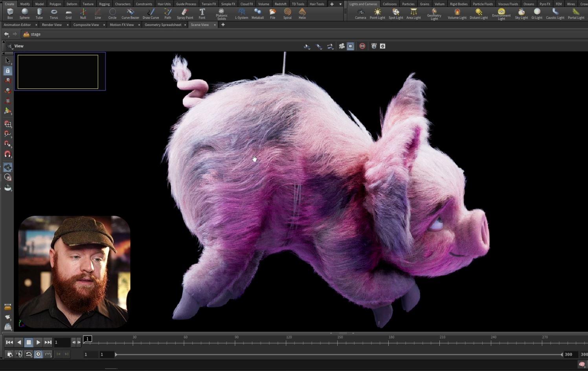Select the Helix shelf tool
Viewport: 588px width, 371px height.
point(302,14)
